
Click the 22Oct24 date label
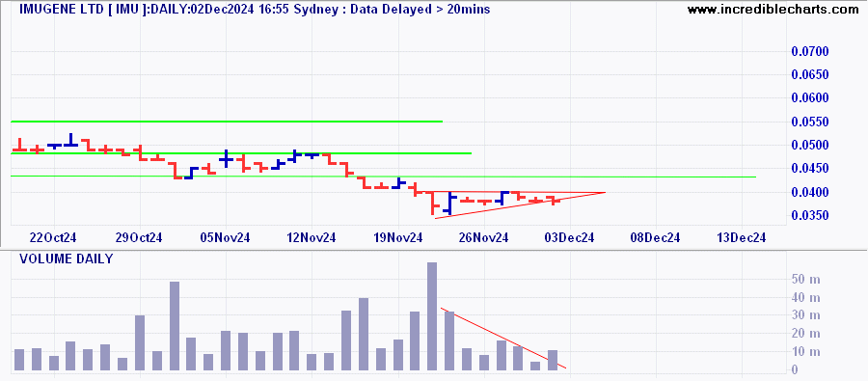pos(54,237)
